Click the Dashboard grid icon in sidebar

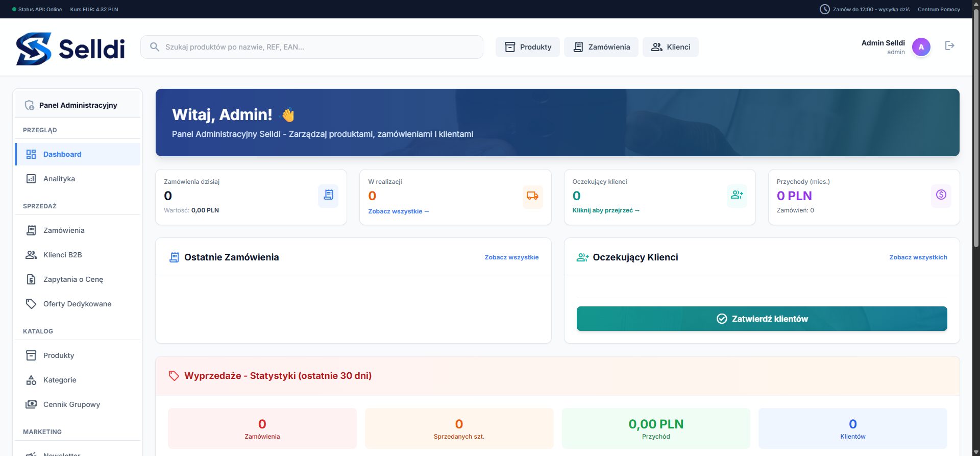point(31,154)
